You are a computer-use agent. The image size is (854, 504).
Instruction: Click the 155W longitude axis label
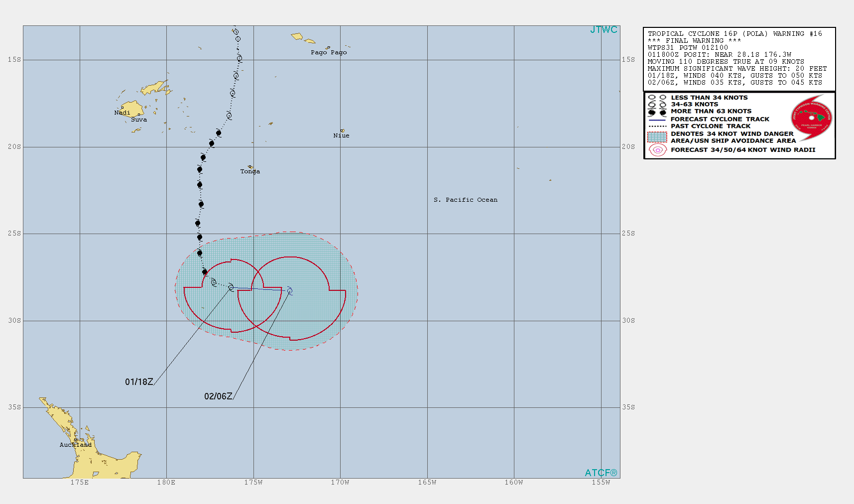click(601, 482)
